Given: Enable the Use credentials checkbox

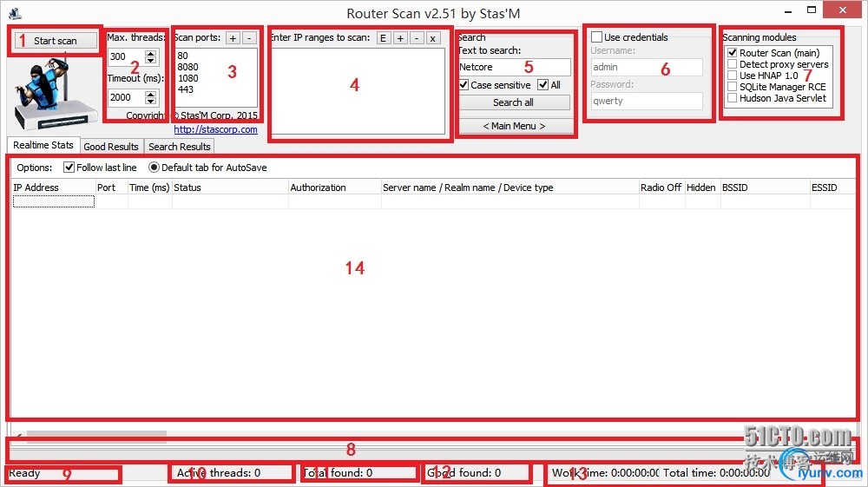Looking at the screenshot, I should (597, 37).
